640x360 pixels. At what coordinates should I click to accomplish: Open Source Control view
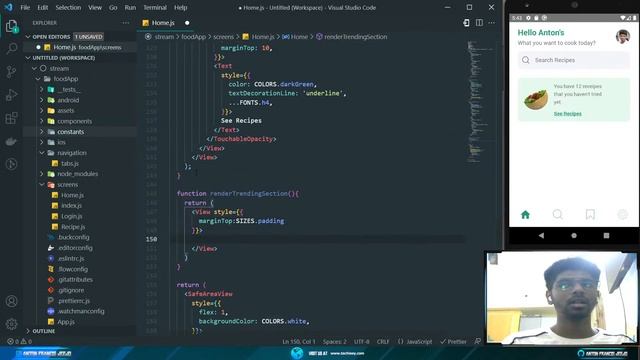11,72
